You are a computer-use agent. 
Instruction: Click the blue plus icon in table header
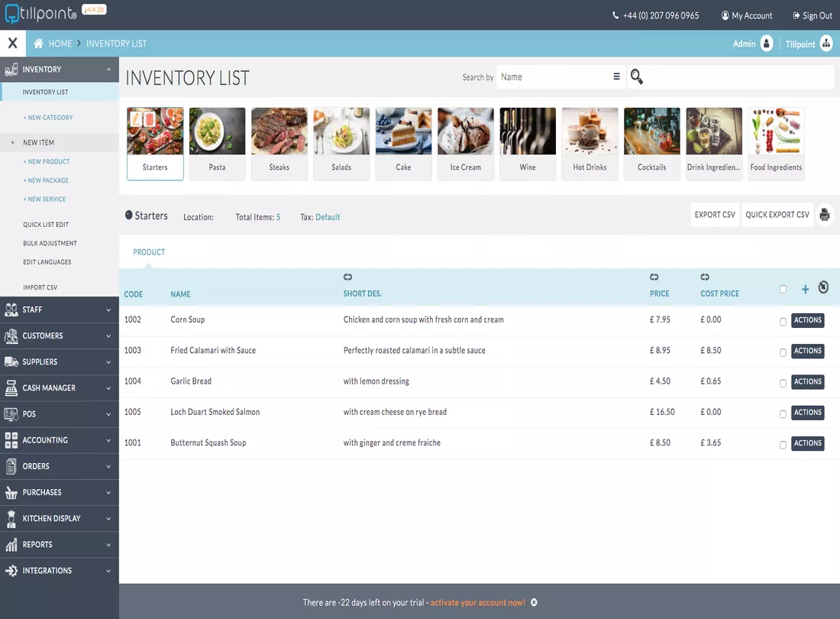(x=805, y=290)
